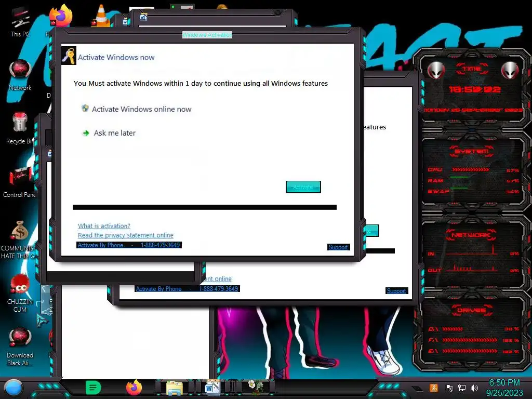The image size is (532, 399).
Task: Click the E:\ drive usage bar
Action: tap(470, 351)
